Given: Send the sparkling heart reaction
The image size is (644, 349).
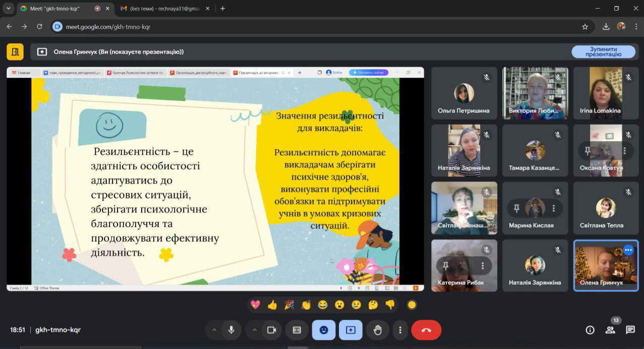Looking at the screenshot, I should pos(256,305).
